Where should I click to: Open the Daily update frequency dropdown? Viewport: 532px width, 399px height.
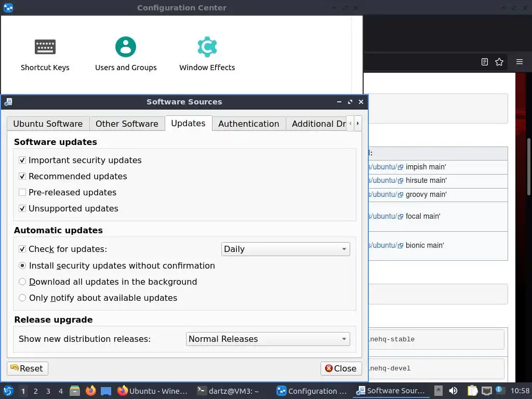coord(285,249)
